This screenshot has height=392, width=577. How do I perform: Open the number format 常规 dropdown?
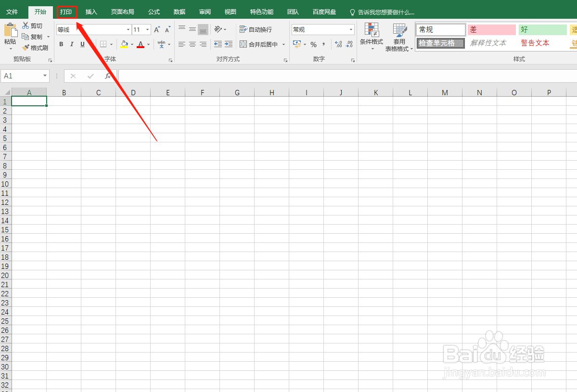(x=351, y=29)
